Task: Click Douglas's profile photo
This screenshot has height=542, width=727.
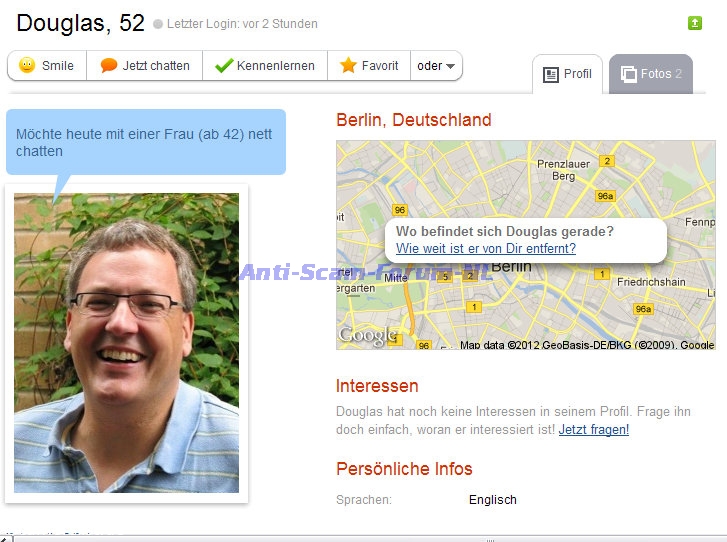Action: (x=127, y=343)
